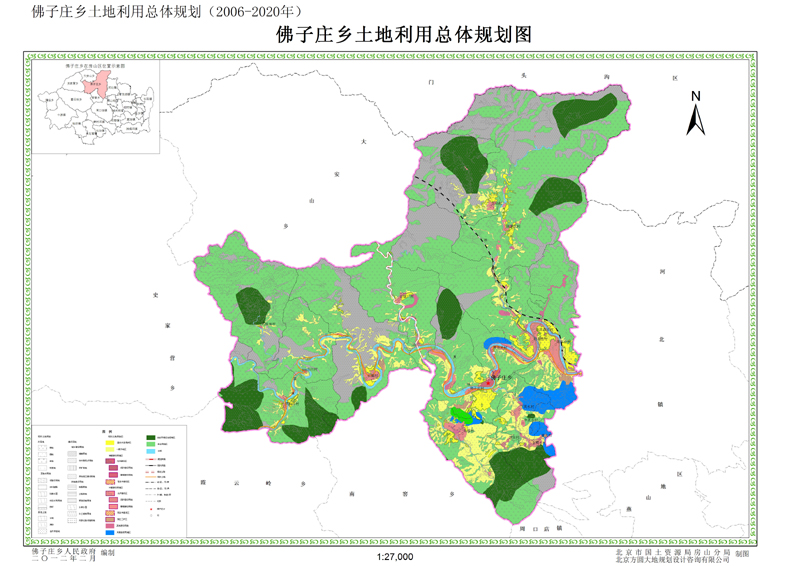Click the yellow swatch in the legend
800x566 pixels.
[109, 443]
